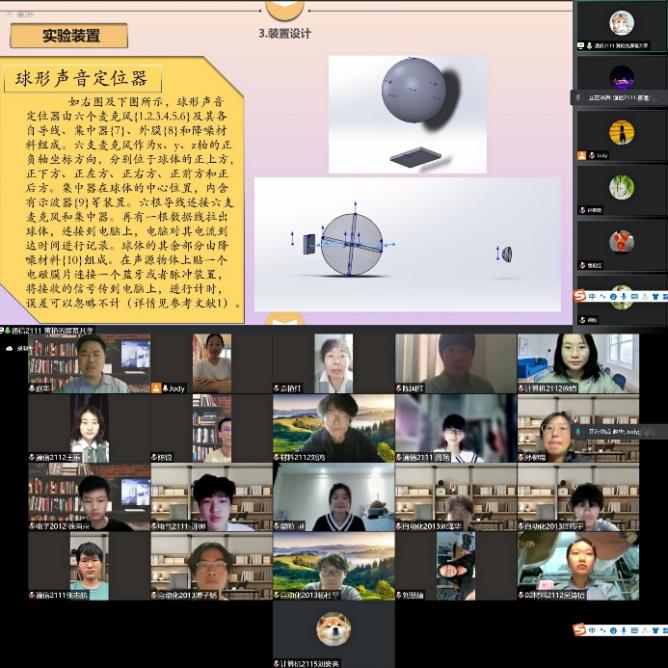
Task: Expand the yellow chevron at the slide bottom
Action: click(x=283, y=319)
